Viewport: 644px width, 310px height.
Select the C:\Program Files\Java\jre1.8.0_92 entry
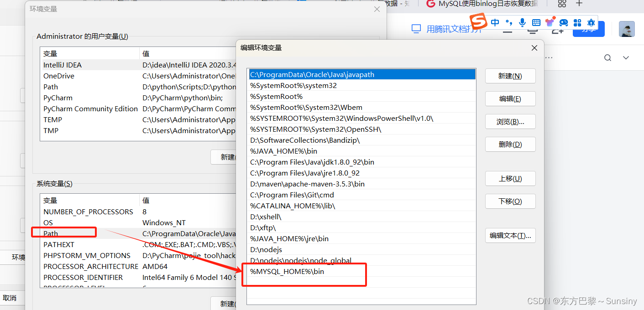click(362, 173)
